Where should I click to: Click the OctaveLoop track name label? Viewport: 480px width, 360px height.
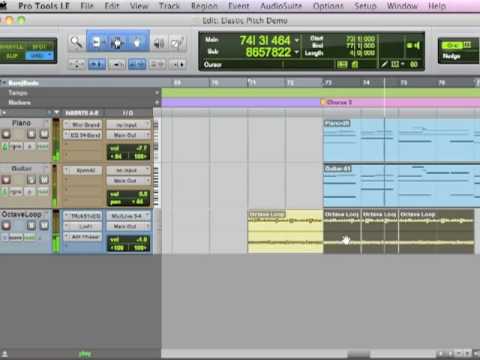point(22,214)
